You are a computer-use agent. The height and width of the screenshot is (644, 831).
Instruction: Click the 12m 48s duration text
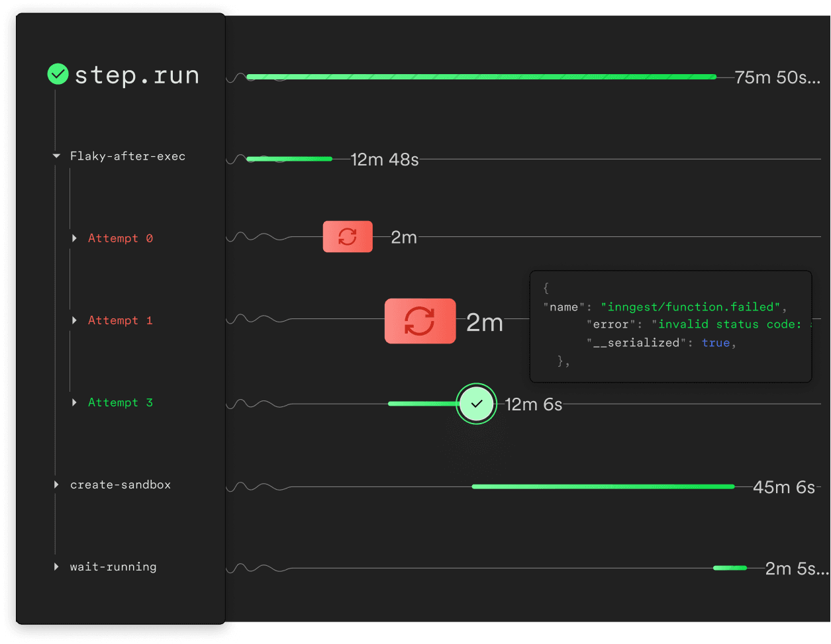coord(385,160)
